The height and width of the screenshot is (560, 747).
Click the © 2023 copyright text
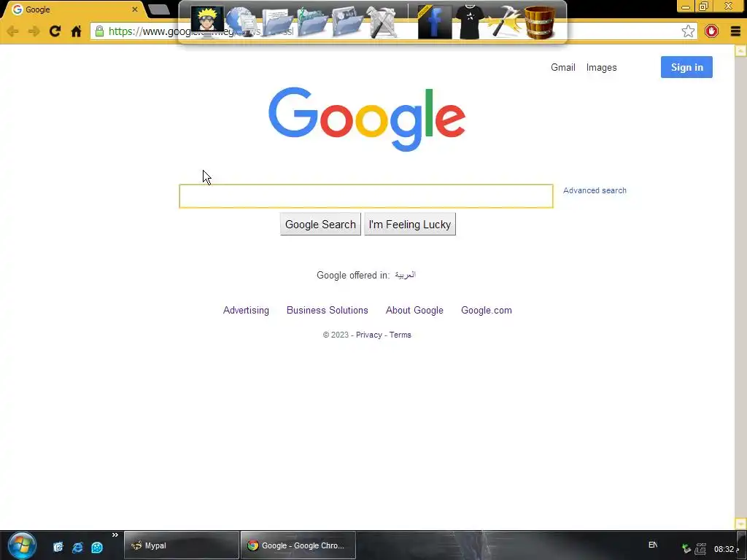coord(336,335)
